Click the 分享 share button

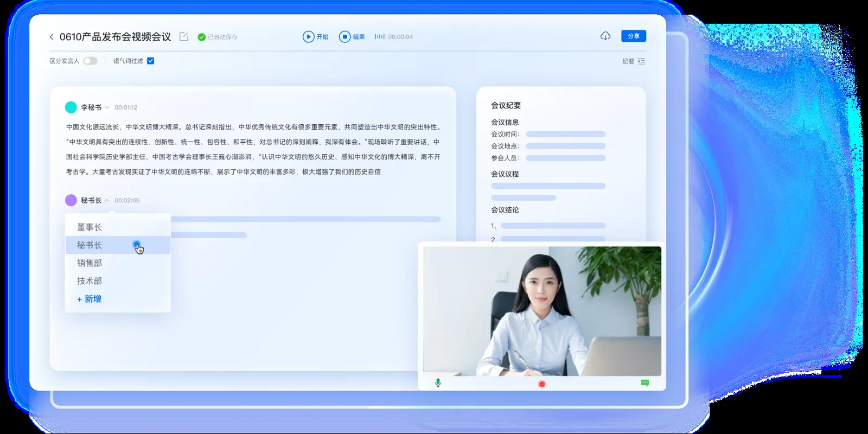[x=634, y=36]
